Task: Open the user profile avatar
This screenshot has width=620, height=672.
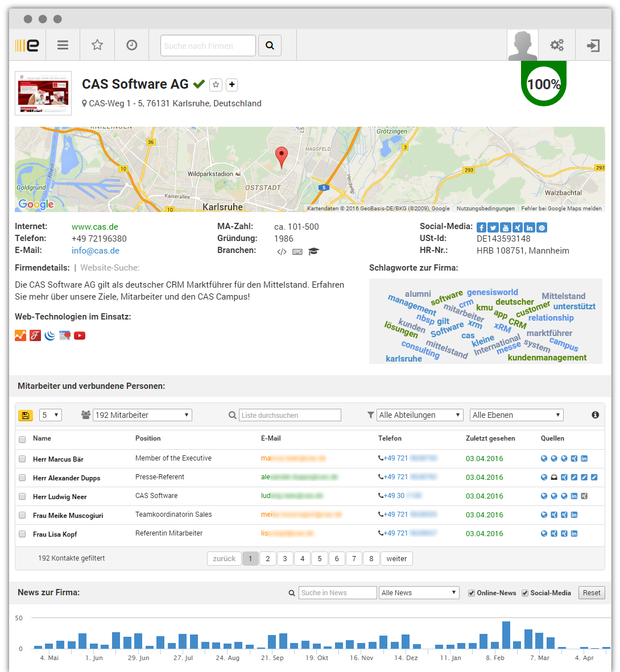Action: [523, 45]
